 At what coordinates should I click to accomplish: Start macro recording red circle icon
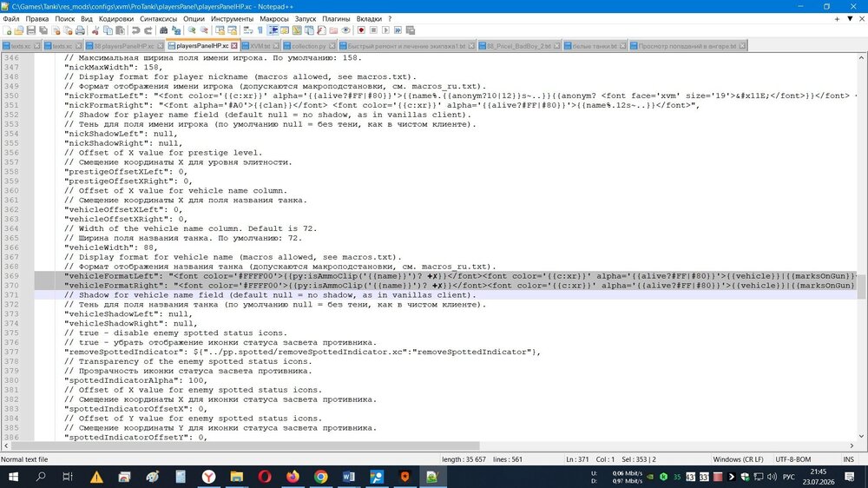pyautogui.click(x=361, y=30)
